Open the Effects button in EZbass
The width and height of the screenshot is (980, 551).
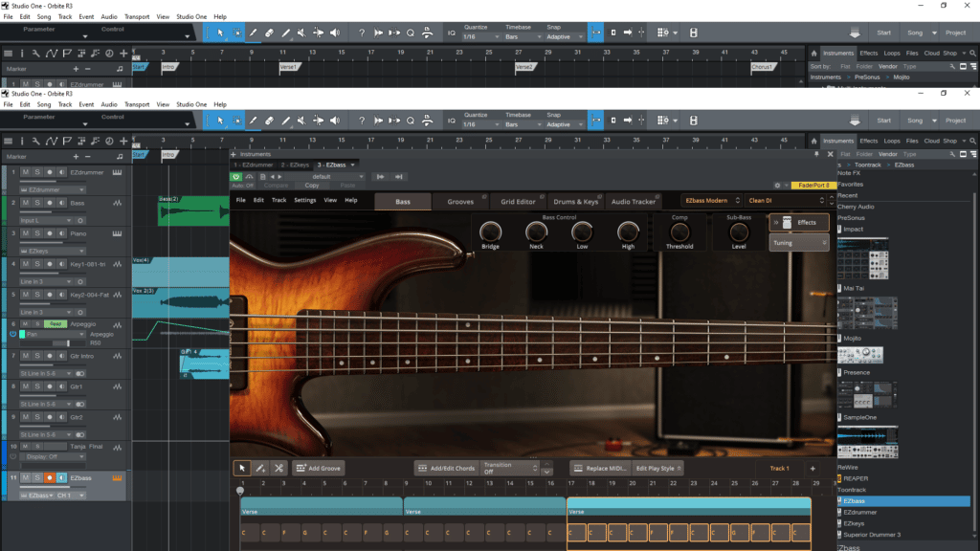tap(799, 222)
